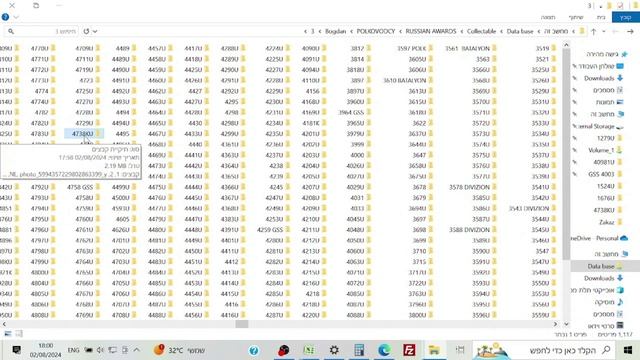Screen dimensions: 640x360
Task: Open the Share (שיתוף) ribbon tab
Action: click(576, 17)
